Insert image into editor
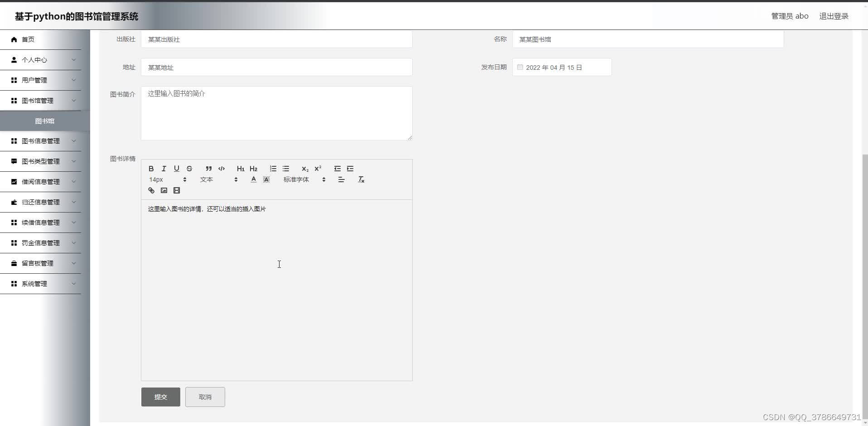 (x=164, y=190)
